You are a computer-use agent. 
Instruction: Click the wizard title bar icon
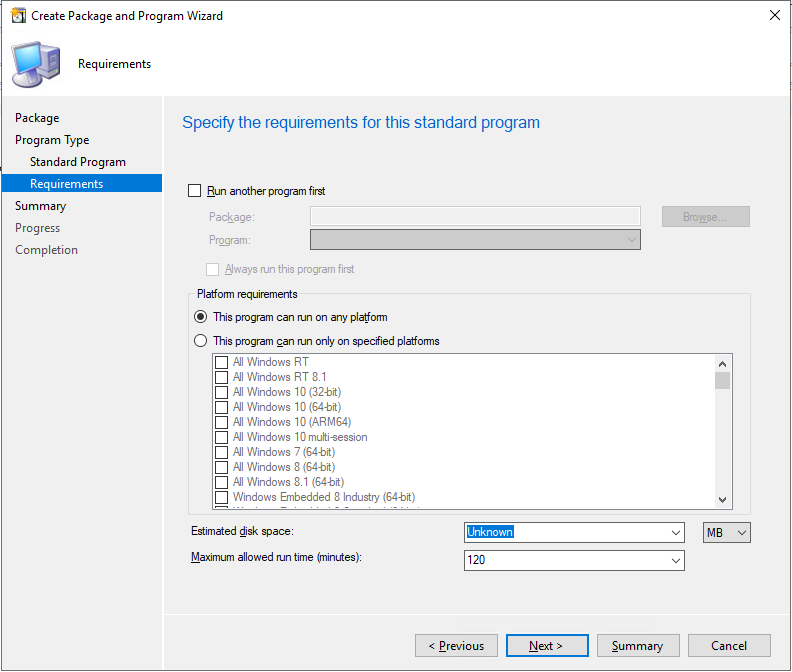[x=18, y=16]
